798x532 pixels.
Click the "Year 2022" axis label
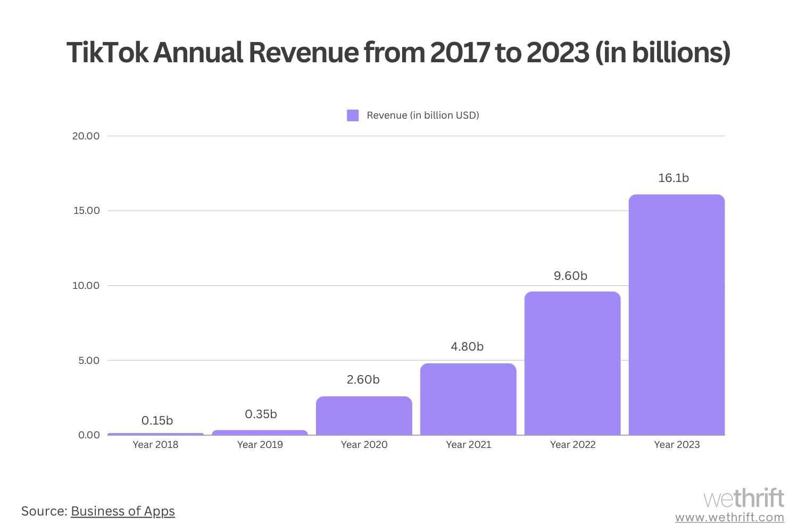click(572, 445)
